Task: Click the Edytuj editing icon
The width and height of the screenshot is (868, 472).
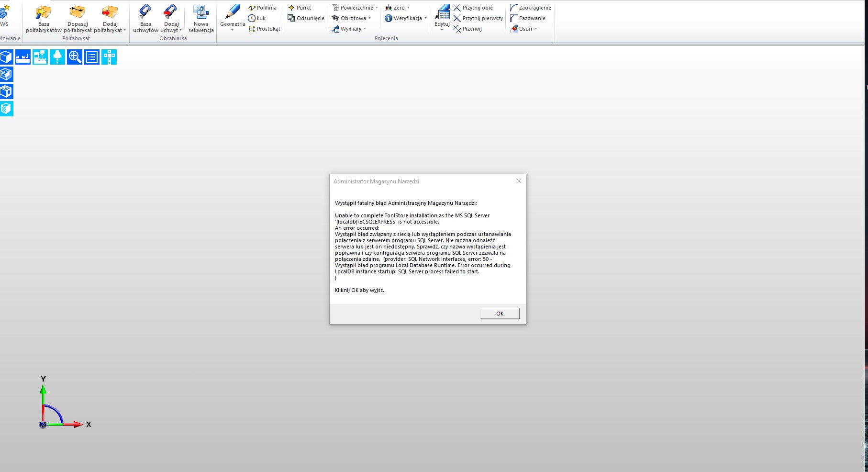Action: click(x=442, y=12)
